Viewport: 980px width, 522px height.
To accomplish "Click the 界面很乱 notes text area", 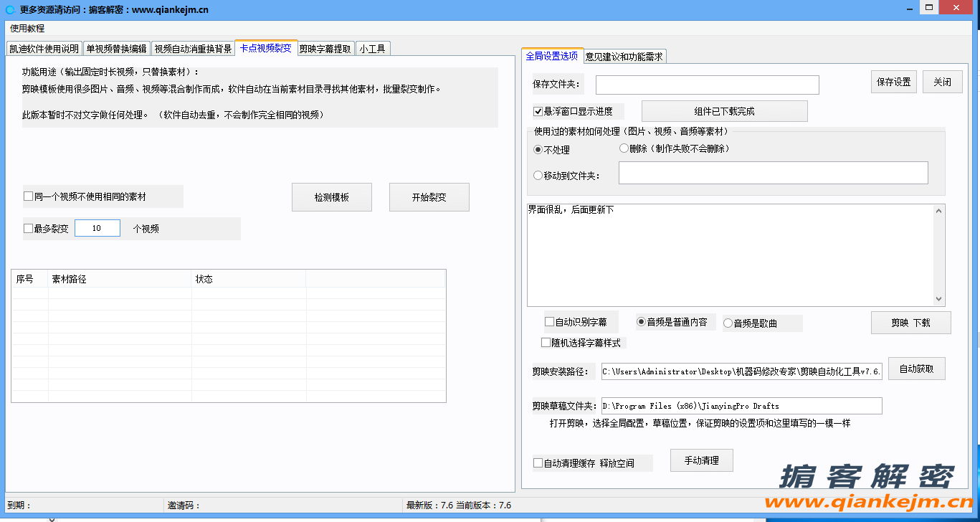I will 731,255.
